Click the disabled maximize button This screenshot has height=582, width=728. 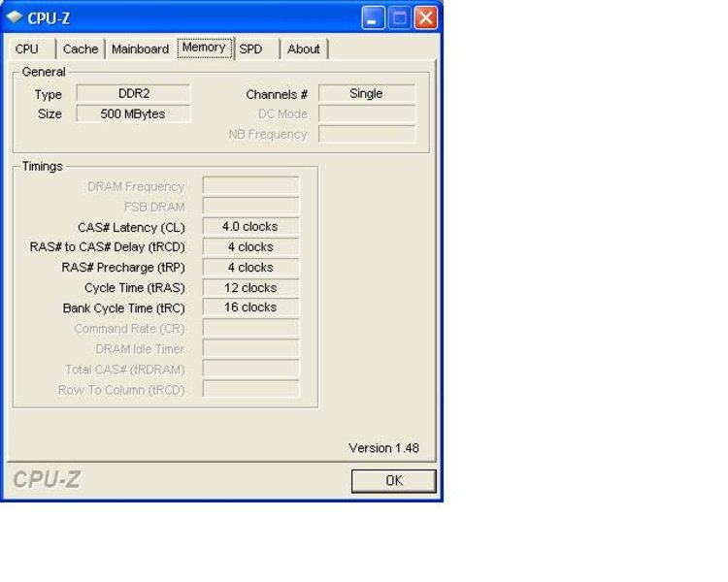[399, 18]
